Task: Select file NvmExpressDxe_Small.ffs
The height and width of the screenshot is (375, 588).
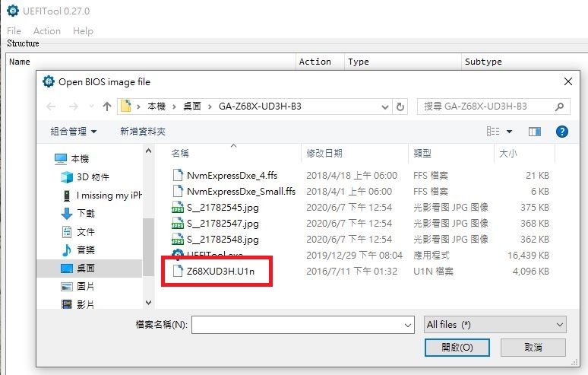Action: click(x=241, y=192)
